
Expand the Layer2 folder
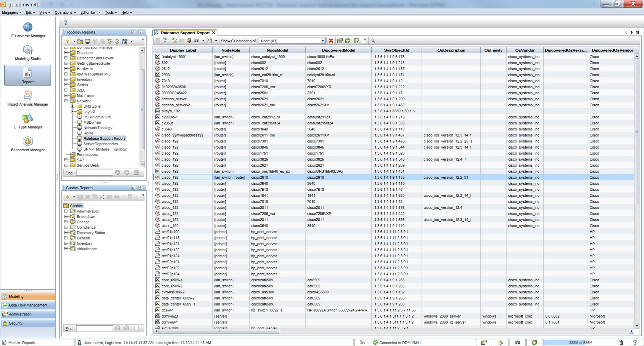click(73, 112)
